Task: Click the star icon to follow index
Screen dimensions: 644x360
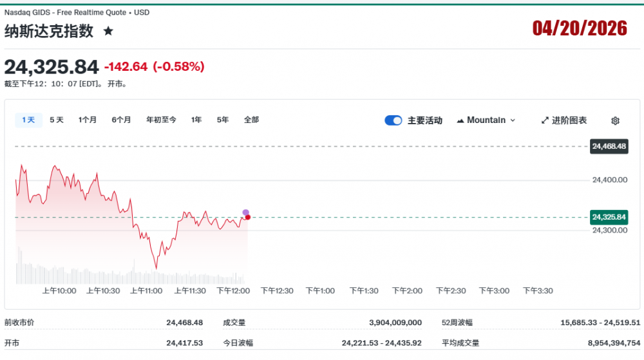Action: [x=108, y=31]
